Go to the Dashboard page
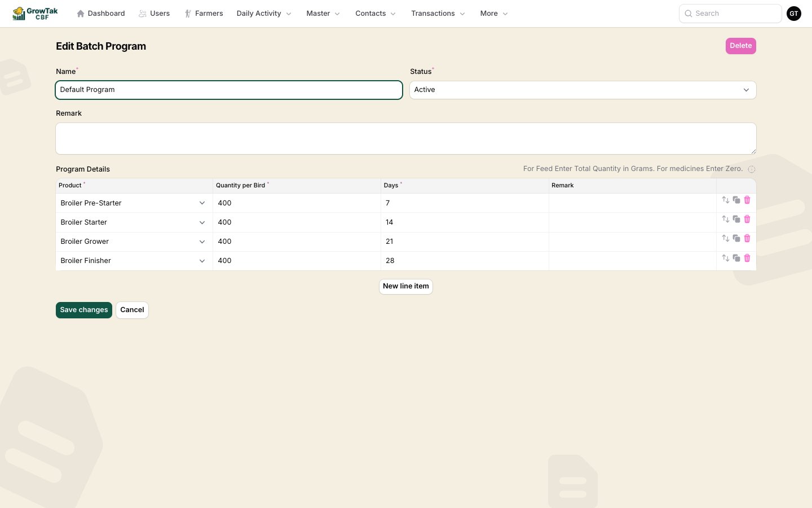 [101, 14]
